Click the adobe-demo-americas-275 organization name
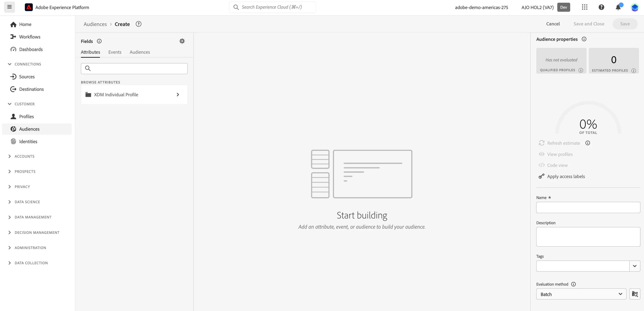This screenshot has width=644, height=311. point(482,8)
